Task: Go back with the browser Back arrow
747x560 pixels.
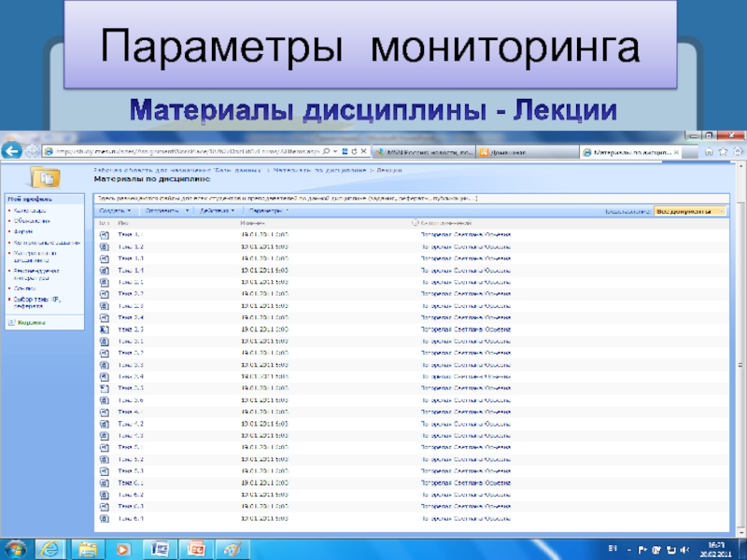Action: click(11, 151)
